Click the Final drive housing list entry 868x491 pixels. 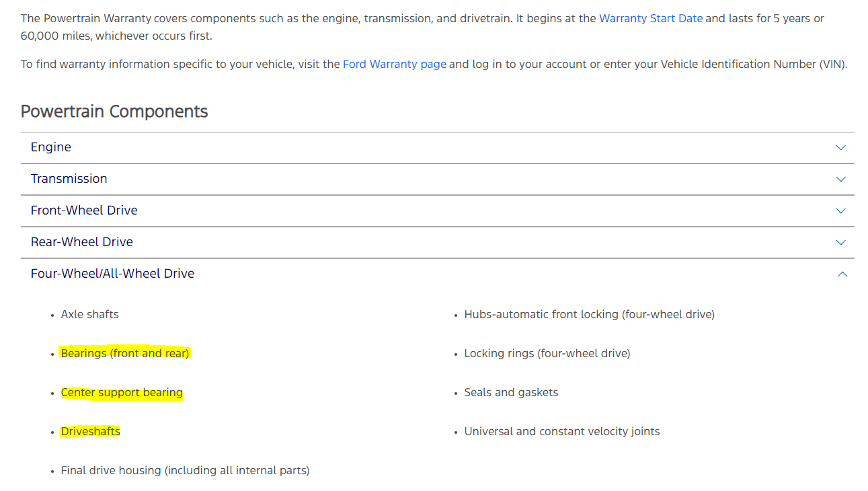click(x=185, y=471)
